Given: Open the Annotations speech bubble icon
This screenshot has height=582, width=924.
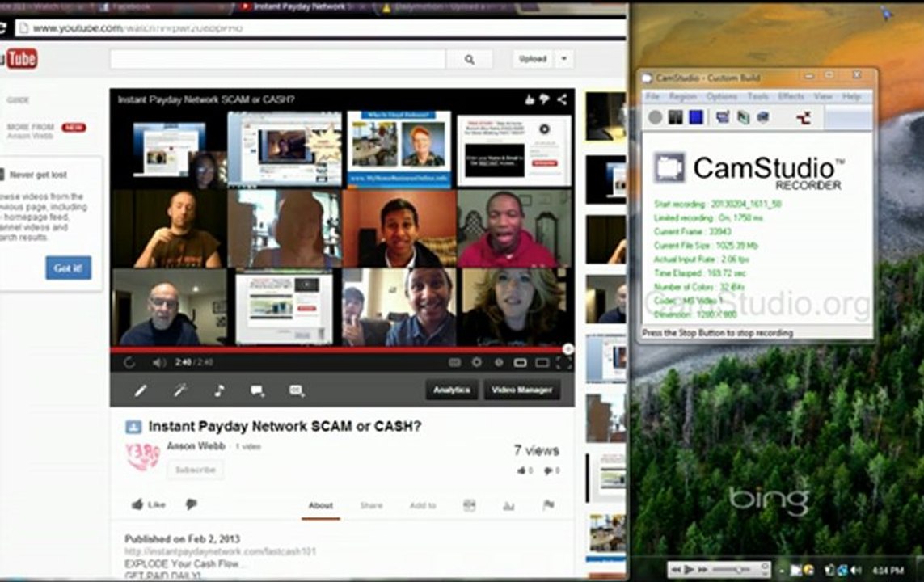Looking at the screenshot, I should [258, 390].
